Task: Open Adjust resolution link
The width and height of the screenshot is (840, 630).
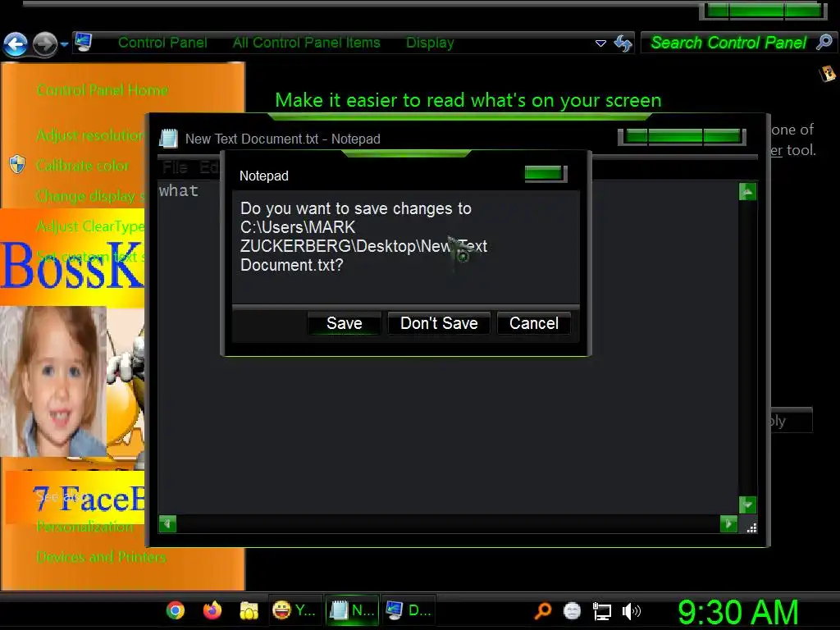Action: (x=90, y=135)
